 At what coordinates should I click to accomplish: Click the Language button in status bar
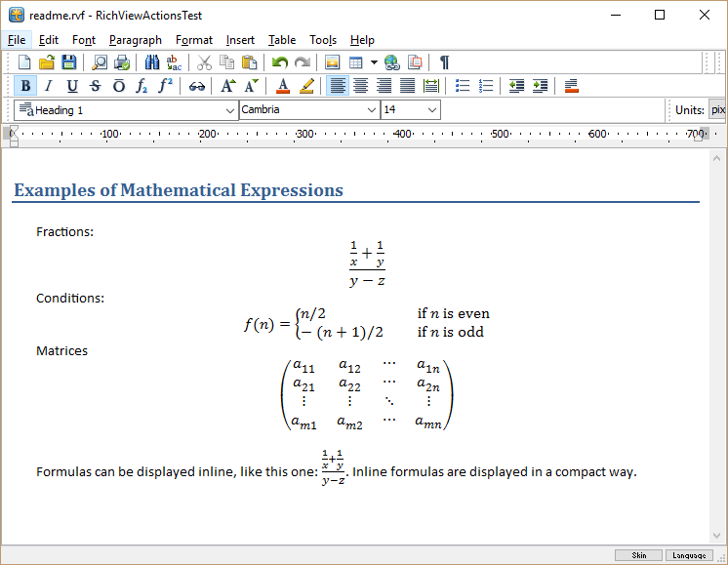coord(690,555)
